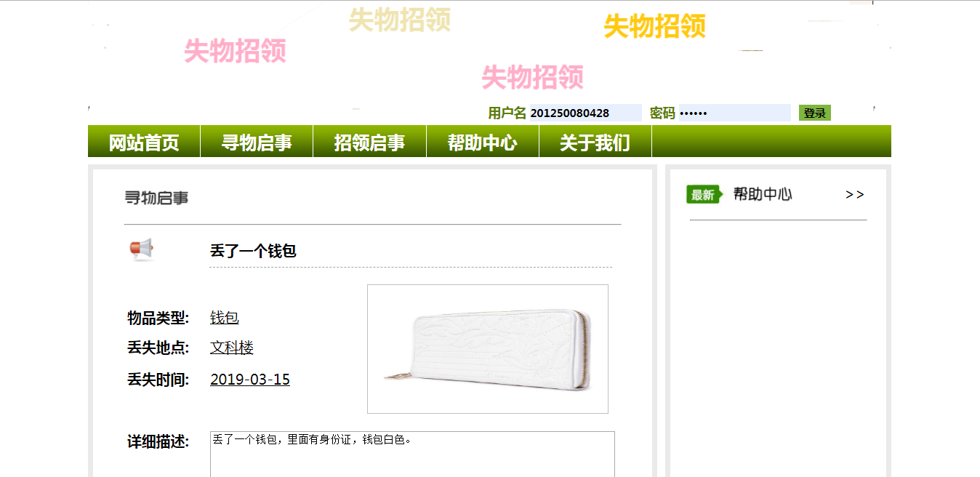This screenshot has width=980, height=477.
Task: Click the 2019-03-15 lost date link
Action: (250, 380)
